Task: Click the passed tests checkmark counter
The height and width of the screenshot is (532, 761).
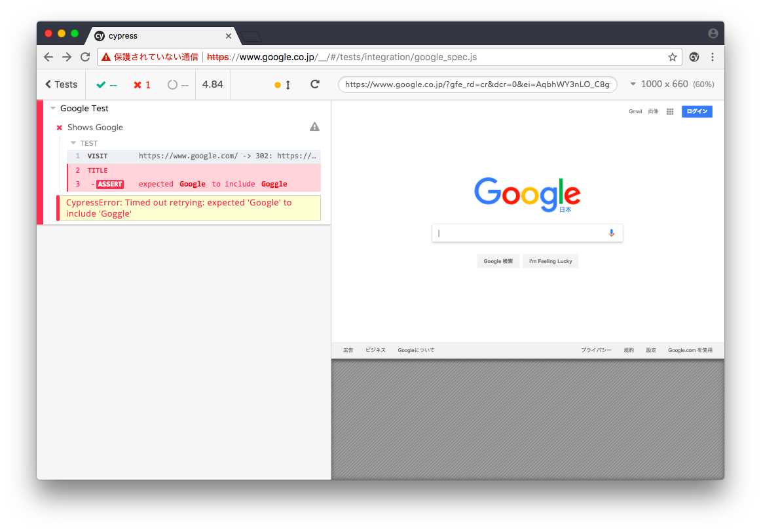Action: [x=107, y=85]
